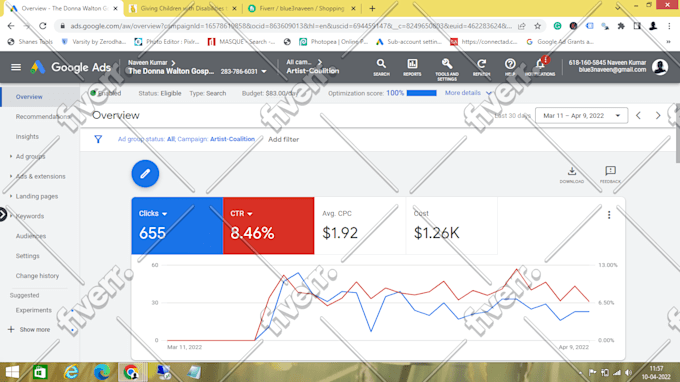Open the scorecard three-dot menu
680x382 pixels.
(609, 215)
